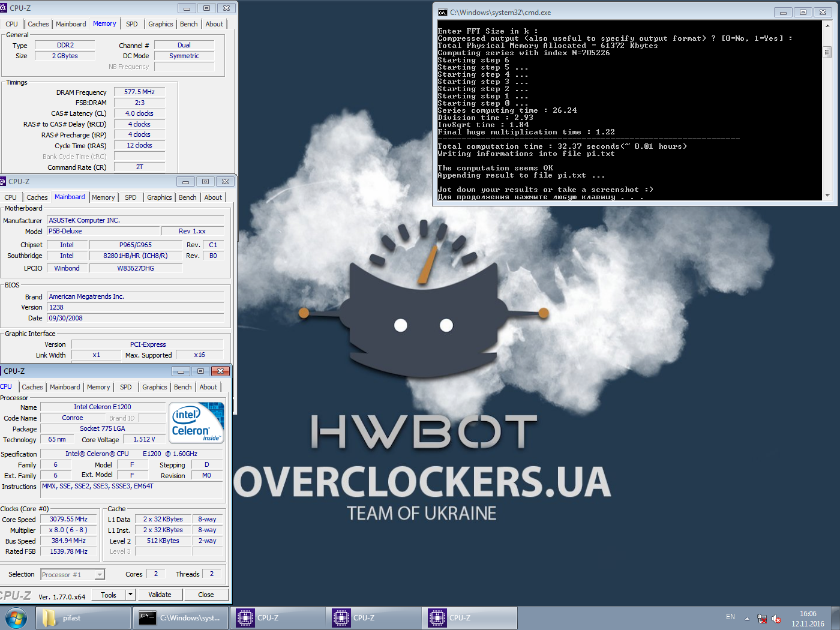Click the Southbridge value 82801HB/HR (ICH8/R)

pos(136,256)
